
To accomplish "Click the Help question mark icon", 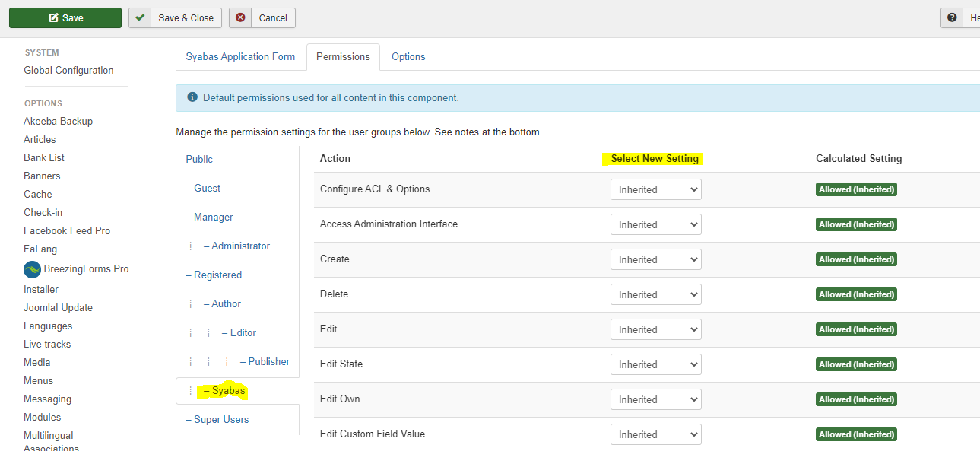I will (952, 17).
